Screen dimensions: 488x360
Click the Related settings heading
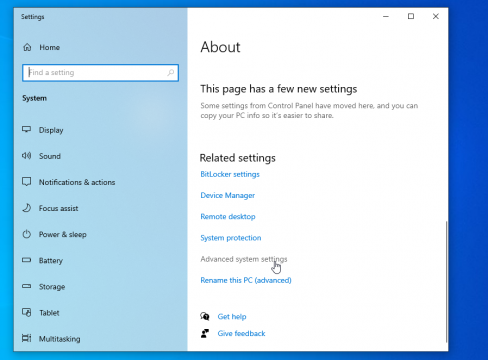(x=238, y=158)
